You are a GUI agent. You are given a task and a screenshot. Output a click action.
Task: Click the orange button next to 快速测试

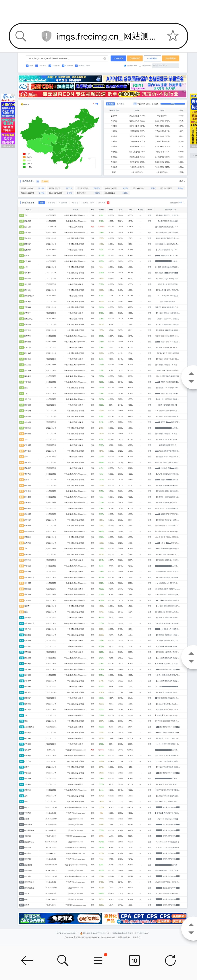click(x=135, y=59)
